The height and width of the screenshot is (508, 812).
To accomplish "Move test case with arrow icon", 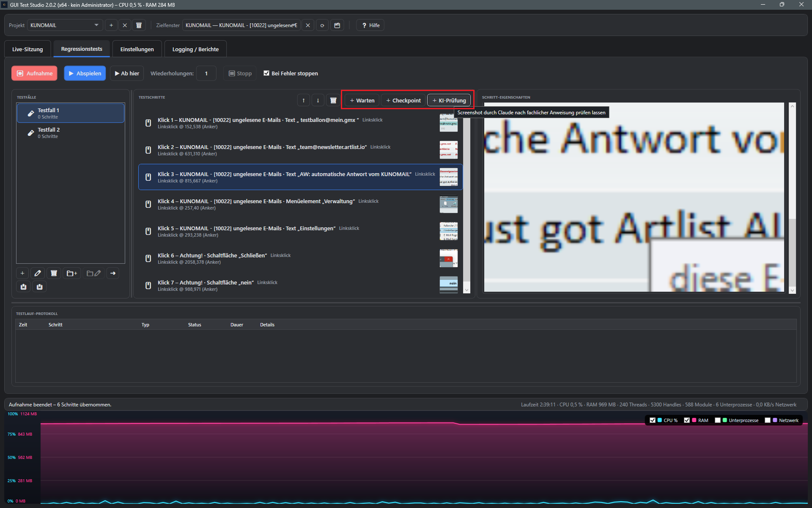I will [x=113, y=273].
